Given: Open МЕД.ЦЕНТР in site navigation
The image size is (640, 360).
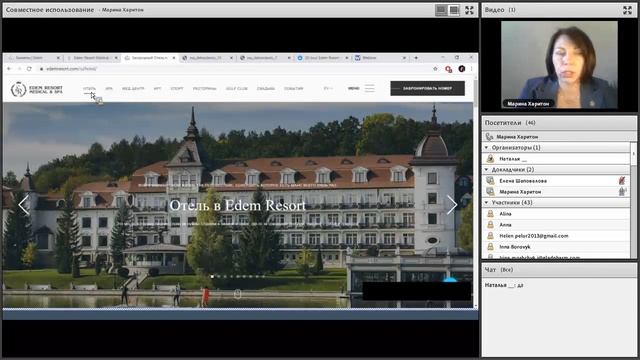Looking at the screenshot, I should tap(133, 89).
